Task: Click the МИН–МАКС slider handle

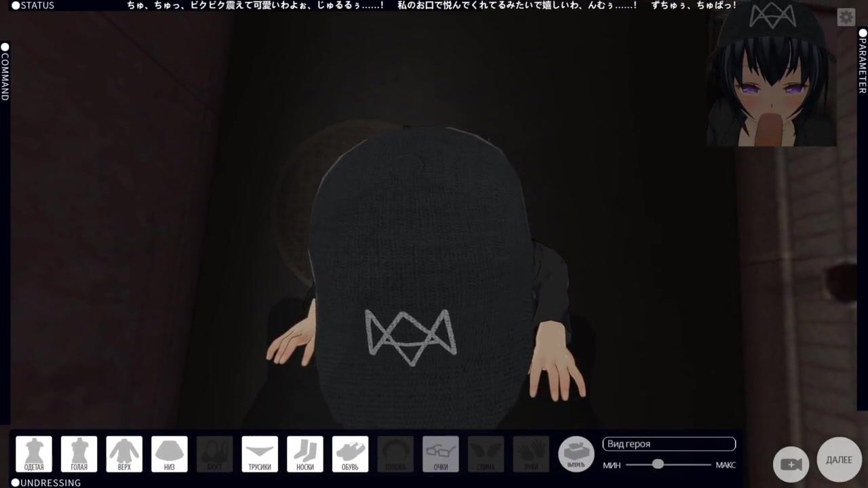Action: pyautogui.click(x=657, y=464)
